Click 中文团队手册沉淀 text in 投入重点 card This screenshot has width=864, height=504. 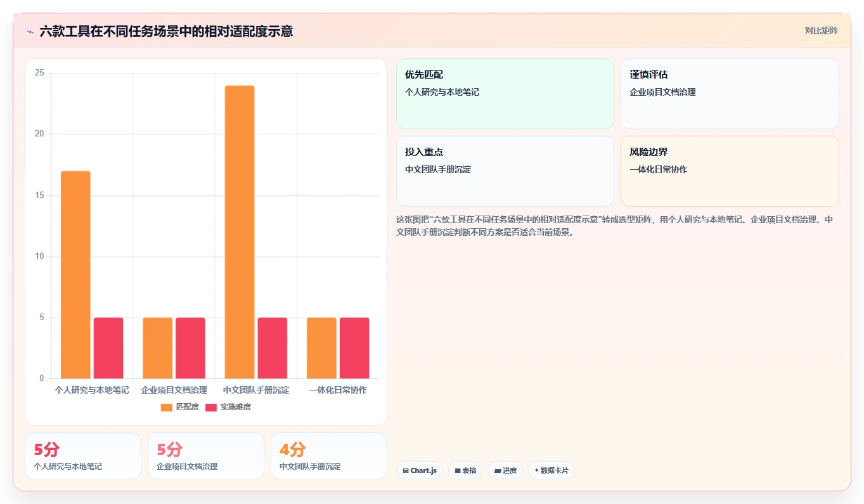[x=438, y=169]
